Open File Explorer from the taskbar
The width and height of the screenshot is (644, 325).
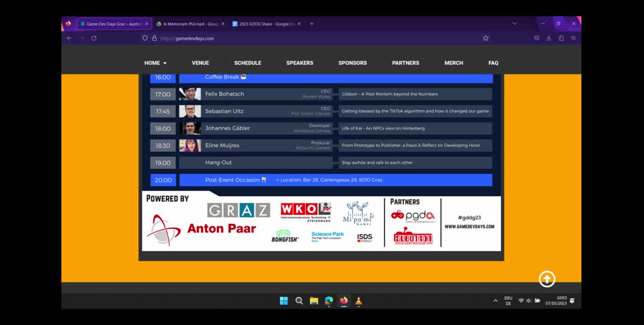click(314, 301)
